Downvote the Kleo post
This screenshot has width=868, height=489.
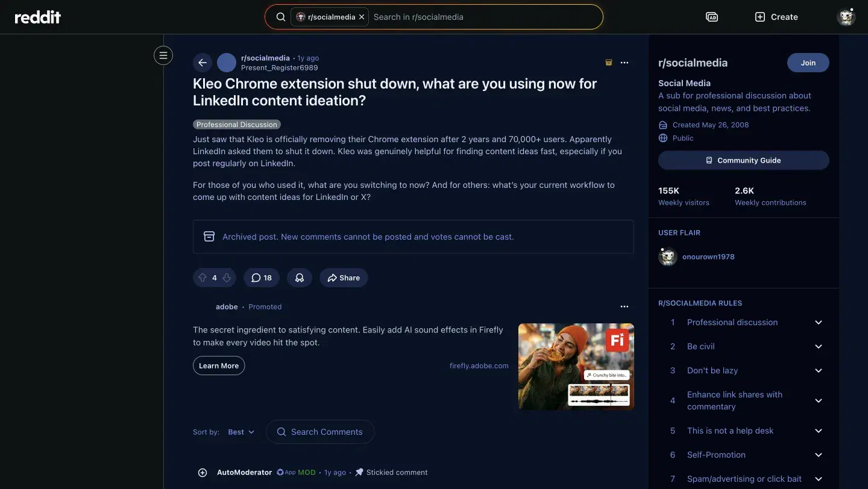click(x=227, y=278)
